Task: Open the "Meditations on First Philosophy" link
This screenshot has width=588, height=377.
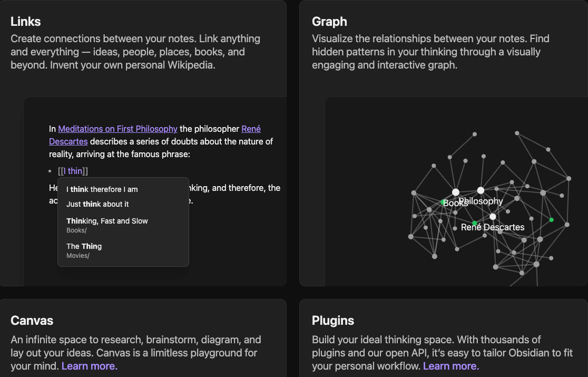Action: (117, 129)
